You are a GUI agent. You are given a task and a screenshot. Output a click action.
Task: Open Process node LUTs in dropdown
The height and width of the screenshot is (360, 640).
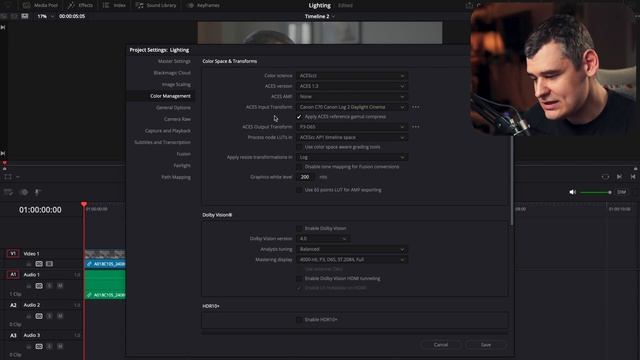coord(351,138)
